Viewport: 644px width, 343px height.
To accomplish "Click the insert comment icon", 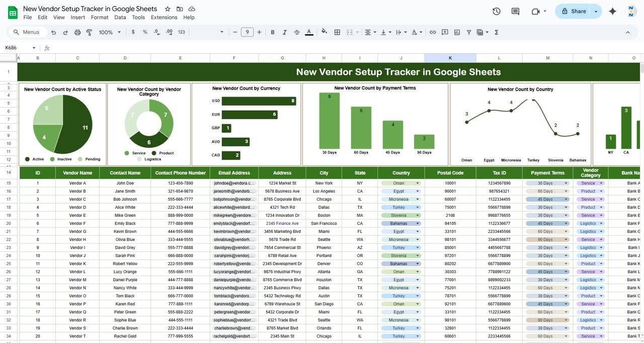I will pos(445,32).
